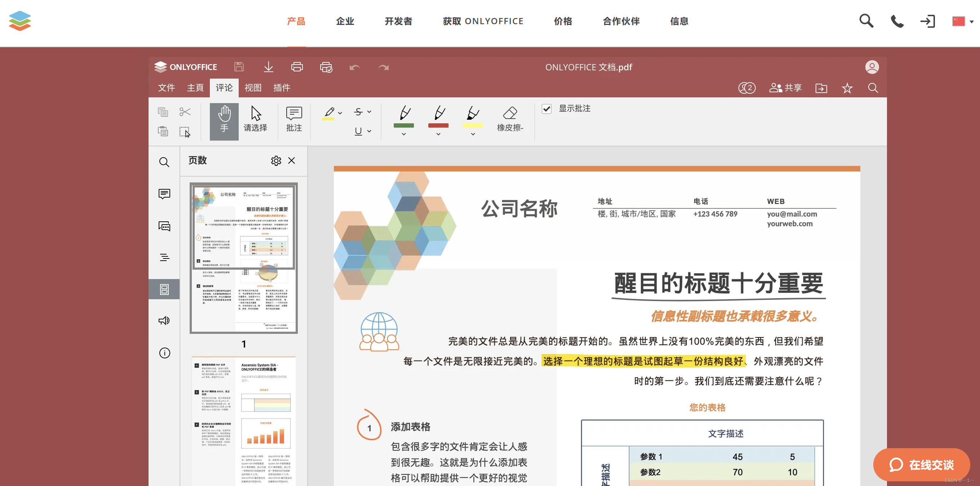Image resolution: width=980 pixels, height=486 pixels.
Task: Toggle the 显示批注 checkbox
Action: pos(546,109)
